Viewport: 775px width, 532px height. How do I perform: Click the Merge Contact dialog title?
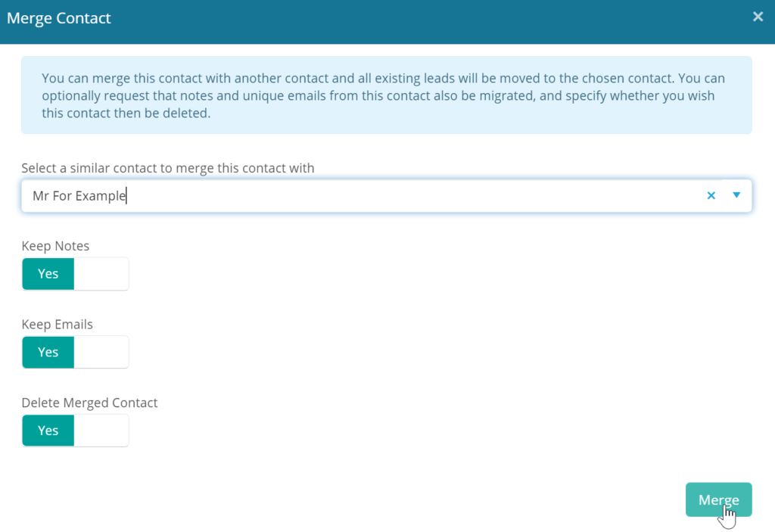(59, 18)
